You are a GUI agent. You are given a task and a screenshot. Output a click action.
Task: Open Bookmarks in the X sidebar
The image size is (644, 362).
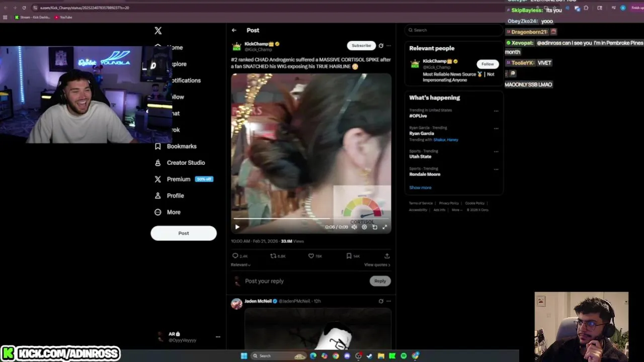click(176, 146)
